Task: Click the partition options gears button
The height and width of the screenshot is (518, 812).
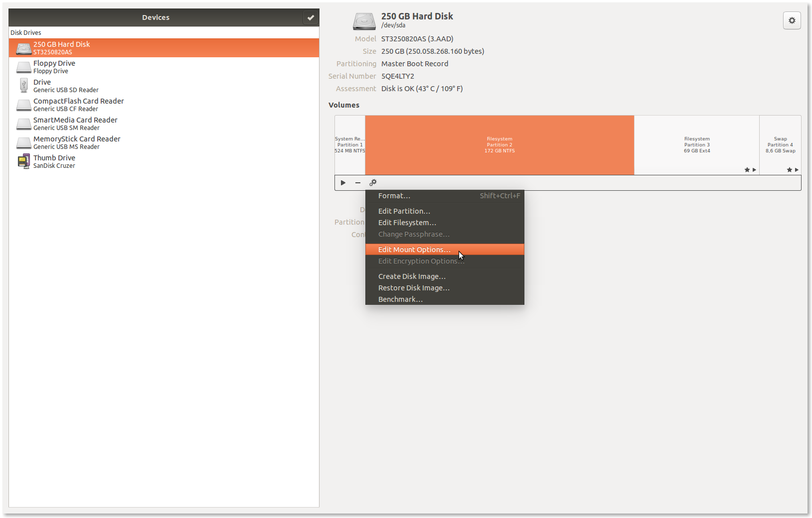Action: [373, 183]
